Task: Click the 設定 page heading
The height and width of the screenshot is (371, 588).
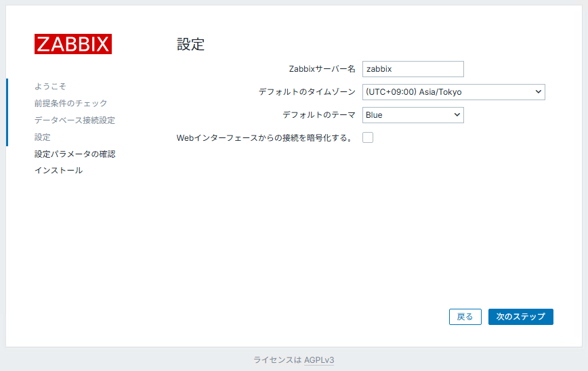Action: pyautogui.click(x=190, y=45)
